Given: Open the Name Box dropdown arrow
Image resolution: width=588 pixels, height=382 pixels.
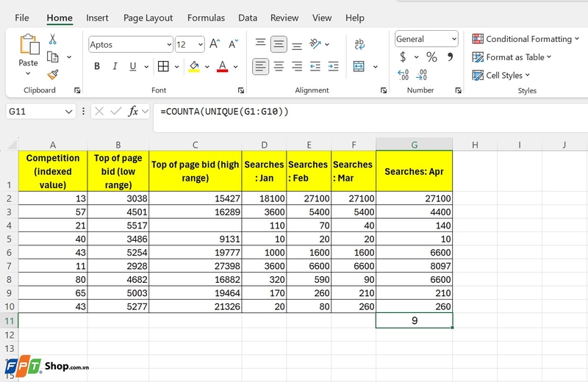Looking at the screenshot, I should point(68,112).
